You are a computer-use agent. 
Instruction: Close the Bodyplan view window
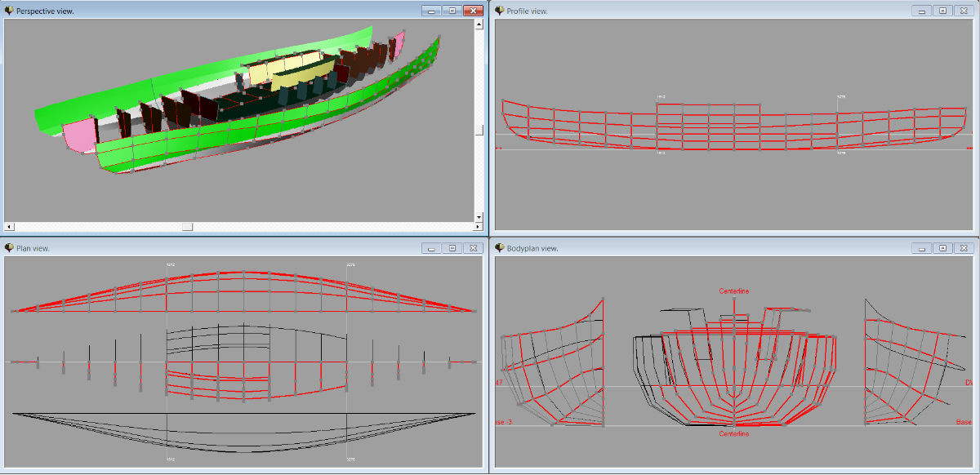964,247
